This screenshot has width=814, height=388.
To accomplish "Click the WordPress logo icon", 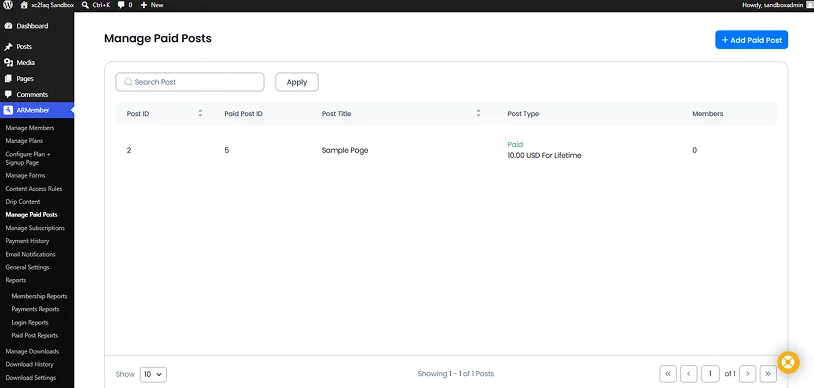I will click(x=8, y=5).
